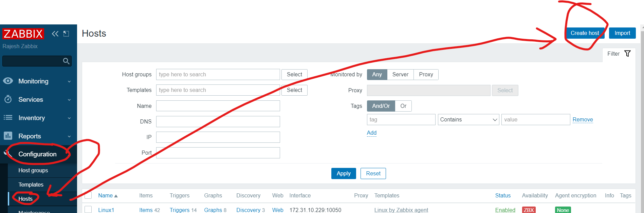Screen dimensions: 644x213
Task: Check the select-all hosts checkbox
Action: (88, 195)
